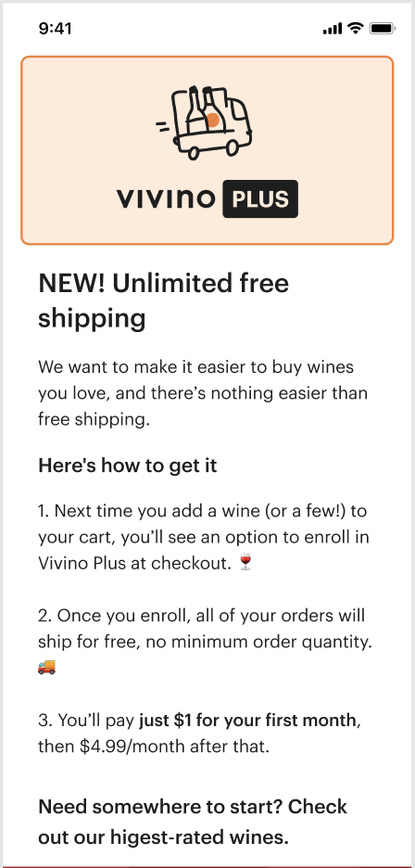Viewport: 415px width, 868px height.
Task: Open the "Check out our higest-rated wines" heading
Action: click(193, 822)
